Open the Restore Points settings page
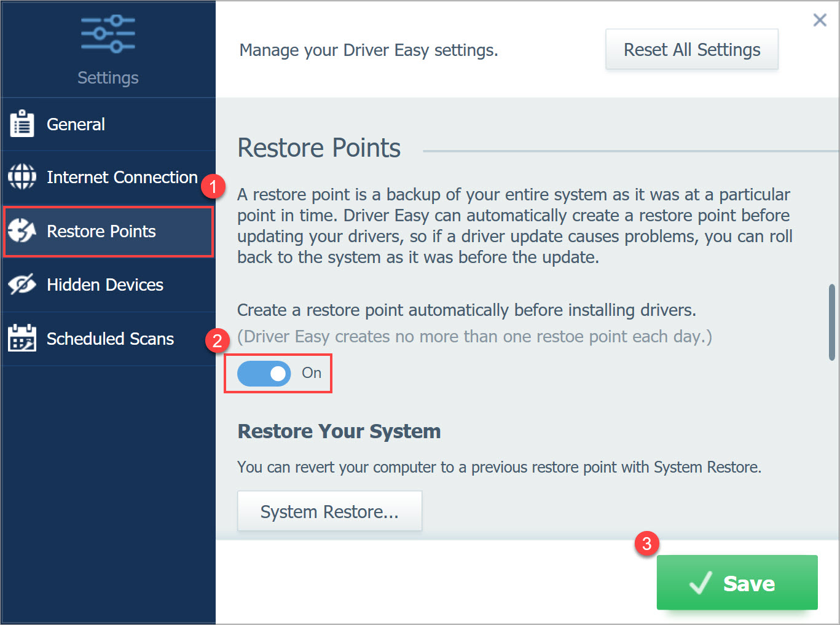This screenshot has width=840, height=625. point(101,231)
